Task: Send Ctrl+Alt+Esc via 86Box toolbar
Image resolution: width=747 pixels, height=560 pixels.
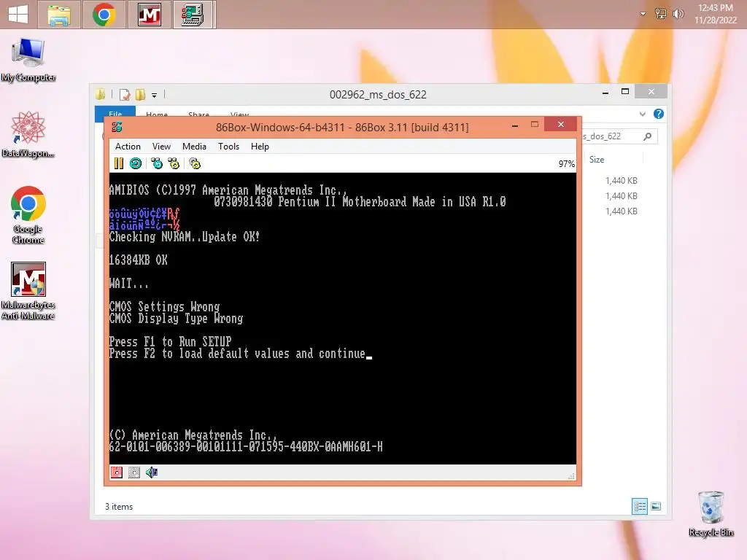Action: (174, 164)
